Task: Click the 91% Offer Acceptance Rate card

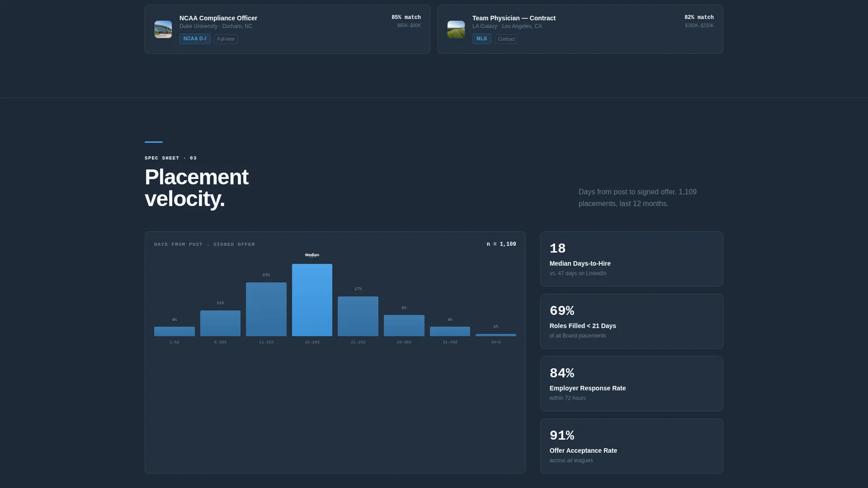Action: (x=632, y=446)
